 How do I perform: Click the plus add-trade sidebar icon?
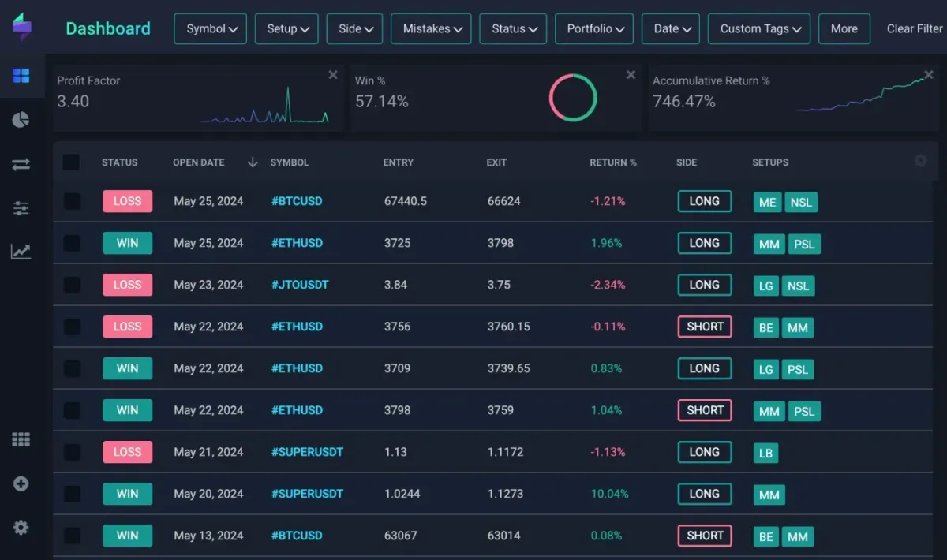21,483
